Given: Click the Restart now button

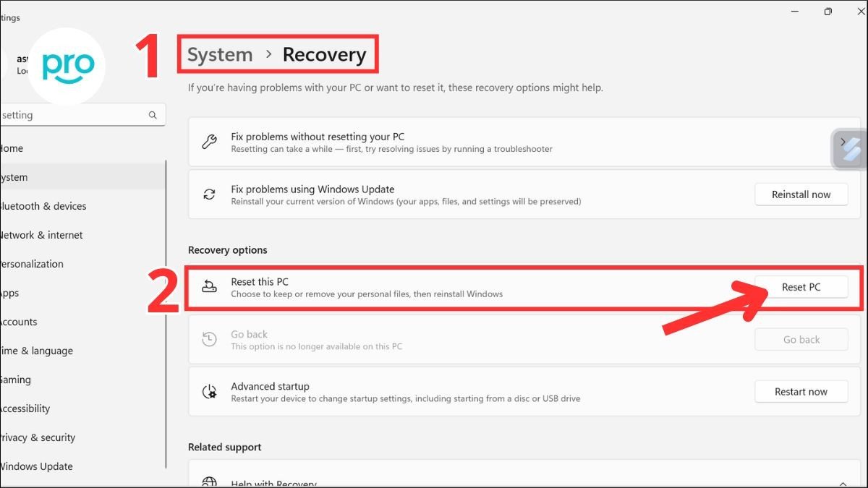Looking at the screenshot, I should point(801,391).
